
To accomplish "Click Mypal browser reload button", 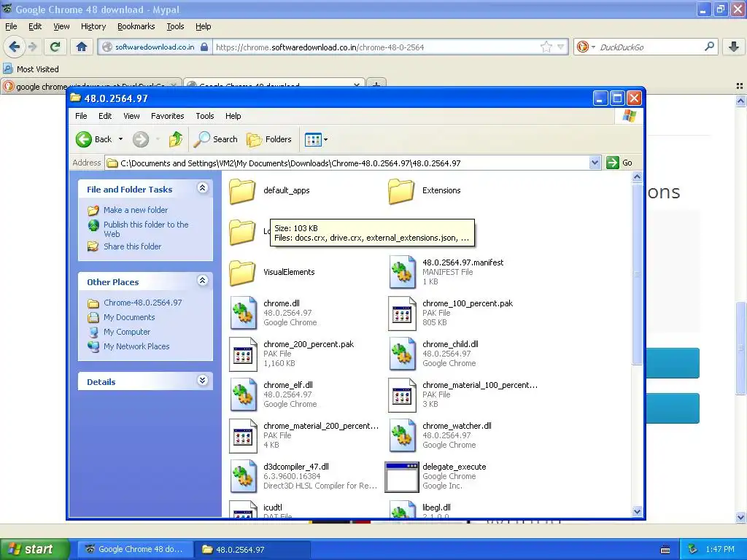I will (55, 47).
